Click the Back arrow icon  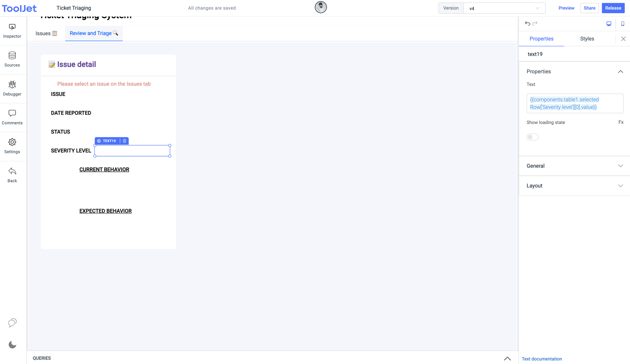click(x=12, y=171)
